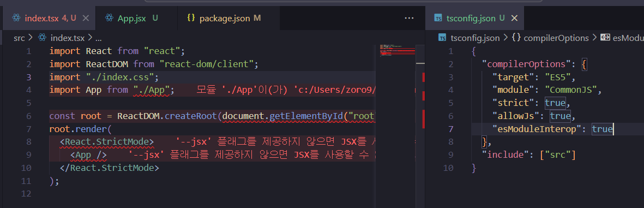The height and width of the screenshot is (208, 644).
Task: Click the '--jsx' error message on line 9
Action: click(x=252, y=156)
